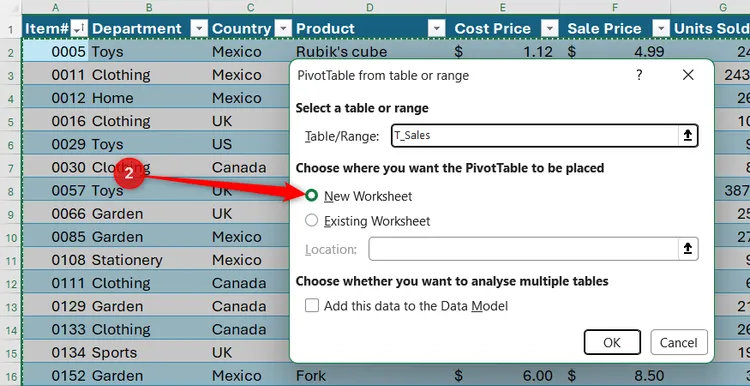Open the Product column filter dropdown
This screenshot has width=750, height=386.
click(437, 29)
